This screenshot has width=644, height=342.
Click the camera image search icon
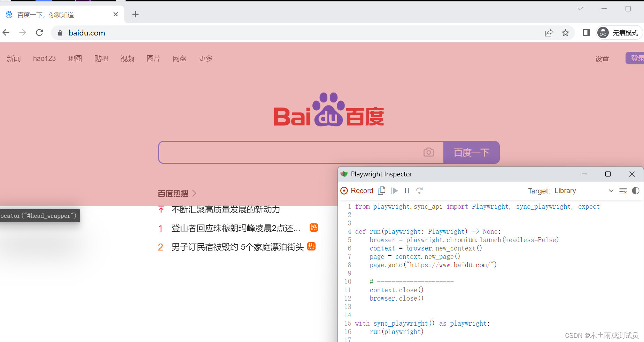click(x=429, y=152)
